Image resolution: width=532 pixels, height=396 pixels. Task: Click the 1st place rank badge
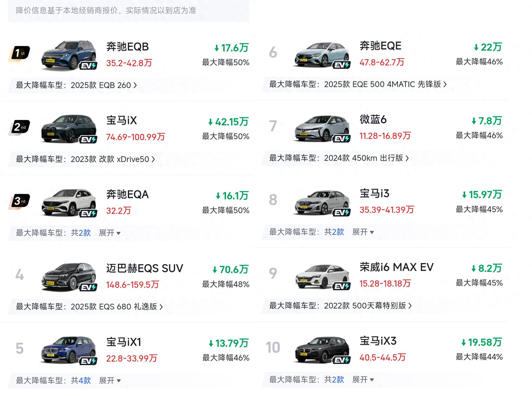pyautogui.click(x=20, y=53)
